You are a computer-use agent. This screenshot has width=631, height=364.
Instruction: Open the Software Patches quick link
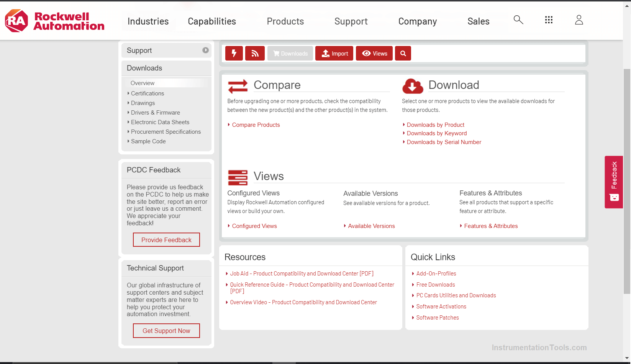[438, 318]
